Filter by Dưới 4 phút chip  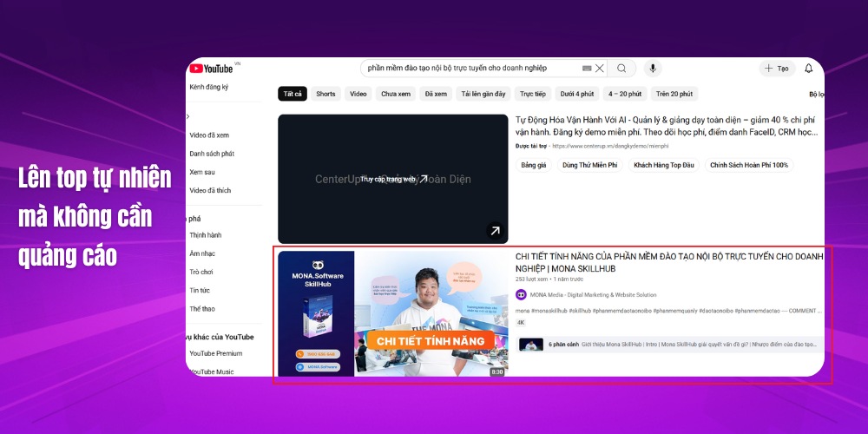577,94
